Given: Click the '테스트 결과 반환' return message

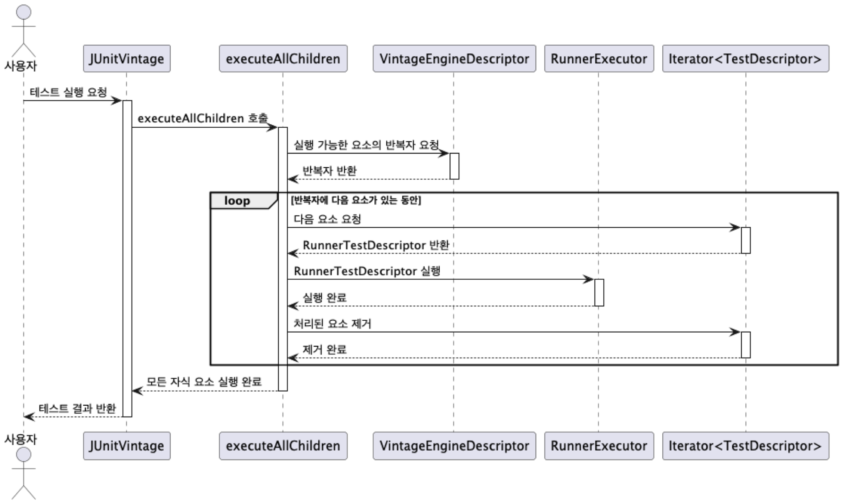Looking at the screenshot, I should pos(77,408).
